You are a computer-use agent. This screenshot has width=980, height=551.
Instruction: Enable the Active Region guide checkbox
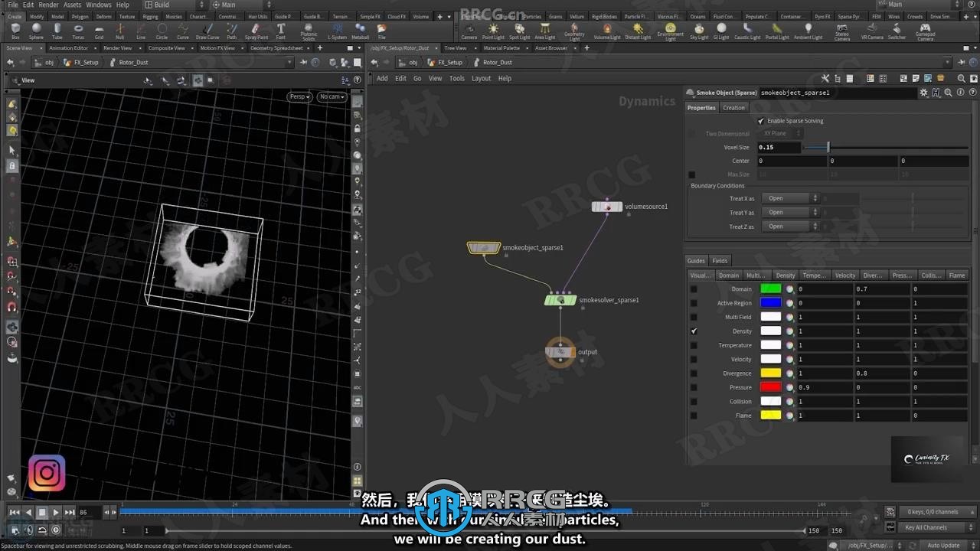(694, 303)
